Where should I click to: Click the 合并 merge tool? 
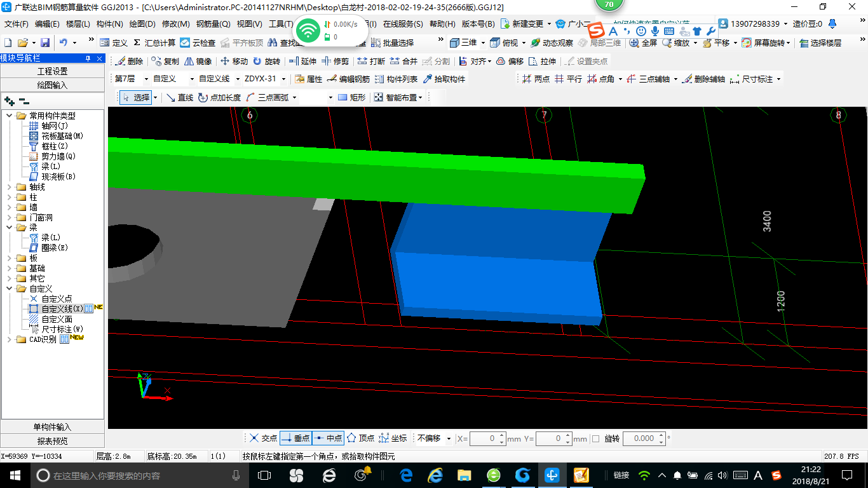(x=403, y=61)
